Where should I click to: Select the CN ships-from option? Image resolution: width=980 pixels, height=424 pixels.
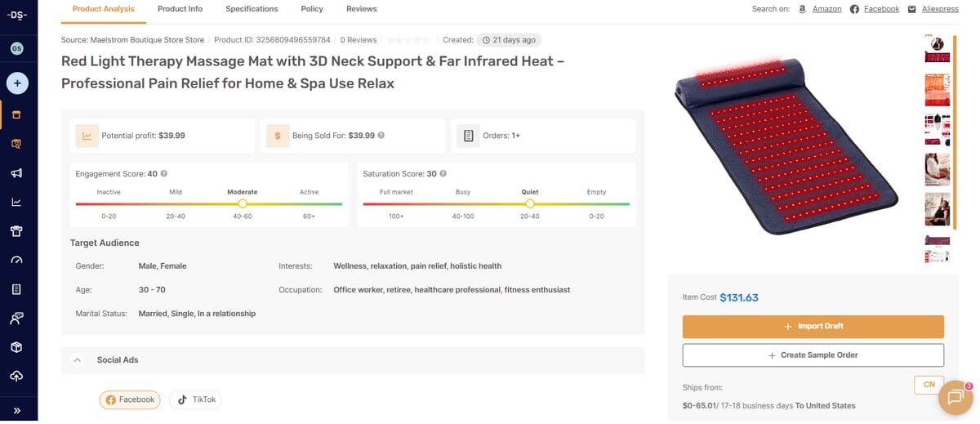(929, 385)
